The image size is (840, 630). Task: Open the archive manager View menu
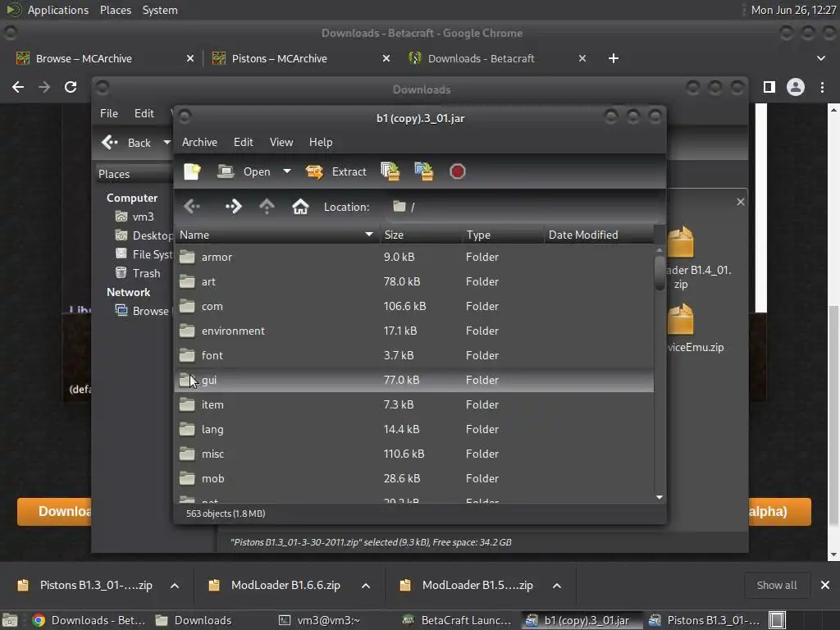(x=281, y=142)
